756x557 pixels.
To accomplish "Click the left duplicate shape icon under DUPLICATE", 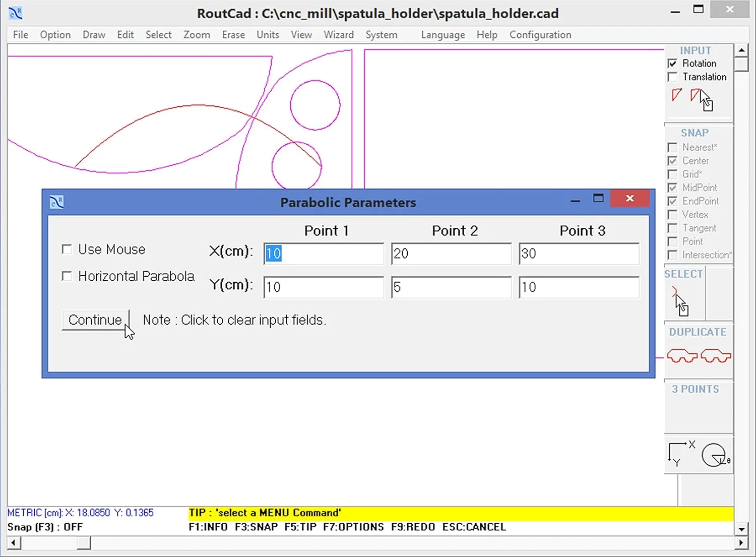I will 681,355.
